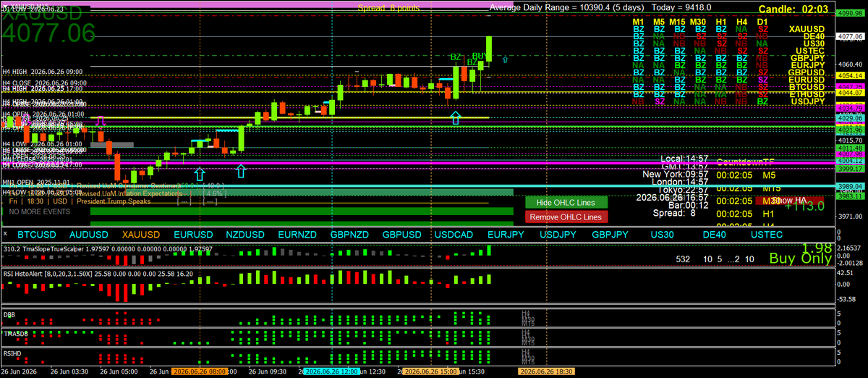Click the M15 dashboard column header
The height and width of the screenshot is (378, 868).
click(x=677, y=22)
